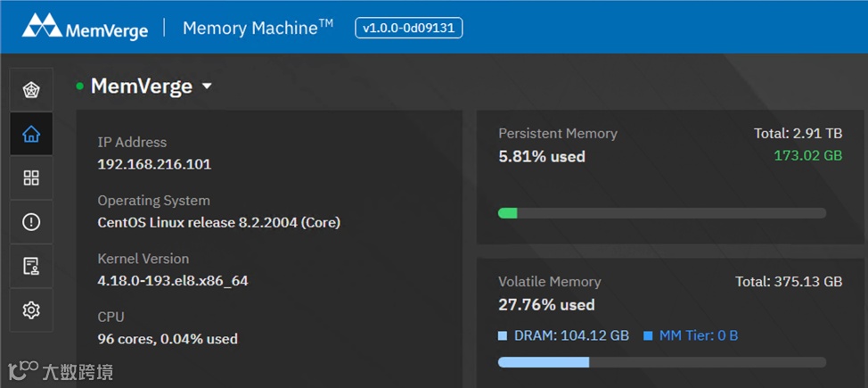
Task: Click the 5.81% used text
Action: tap(542, 157)
